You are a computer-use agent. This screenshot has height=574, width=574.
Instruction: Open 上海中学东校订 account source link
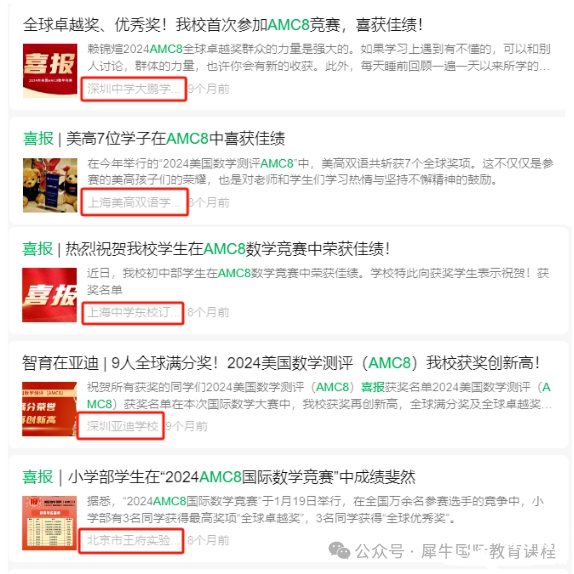coord(134,313)
